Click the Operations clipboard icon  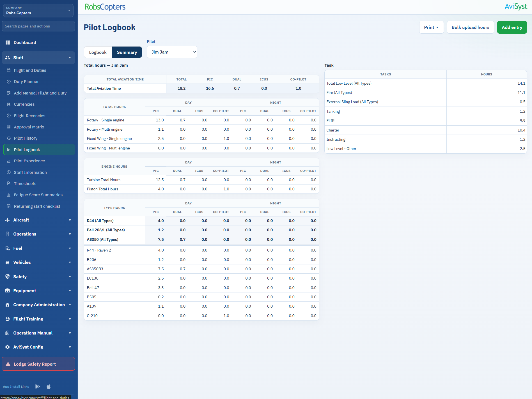pyautogui.click(x=8, y=234)
